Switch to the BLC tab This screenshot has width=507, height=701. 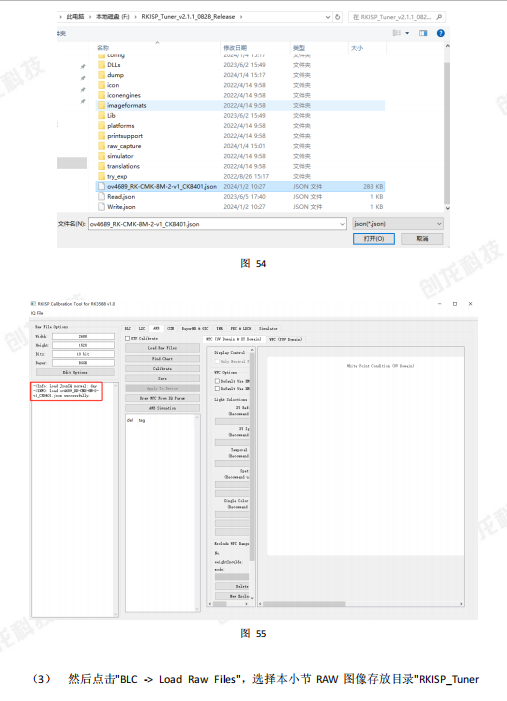(128, 329)
